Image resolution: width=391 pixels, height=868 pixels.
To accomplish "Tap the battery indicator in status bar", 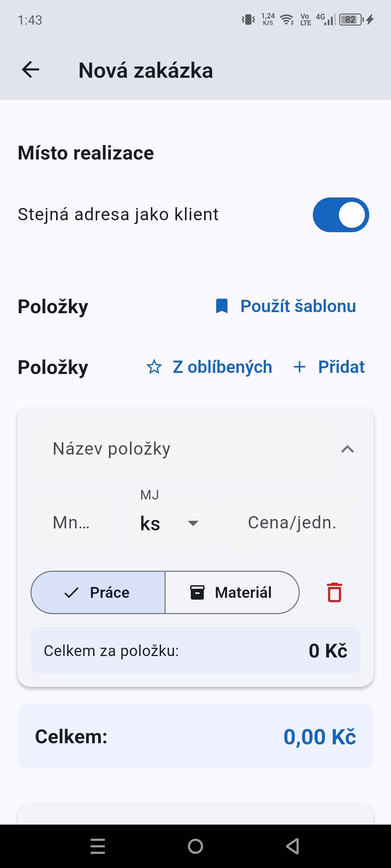I will [351, 20].
